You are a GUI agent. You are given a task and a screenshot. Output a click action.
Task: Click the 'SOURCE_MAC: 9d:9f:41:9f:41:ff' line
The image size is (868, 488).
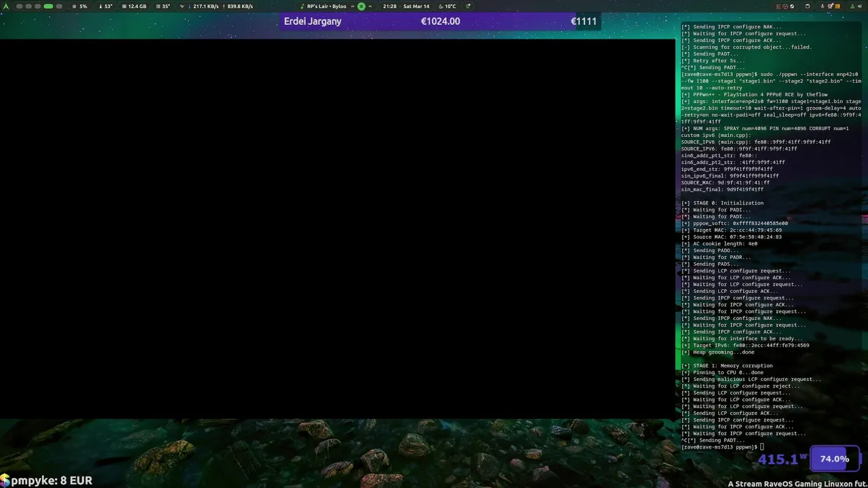[726, 182]
